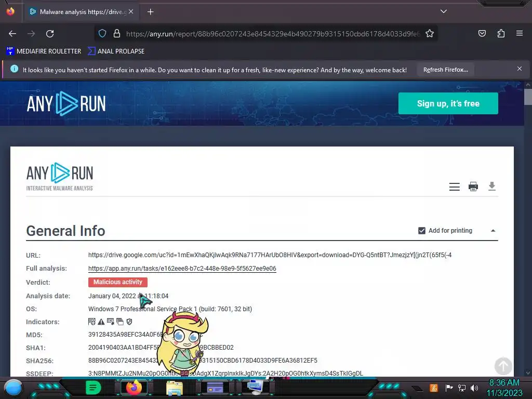
Task: Open the computer monitor taskbar icon
Action: 255,387
